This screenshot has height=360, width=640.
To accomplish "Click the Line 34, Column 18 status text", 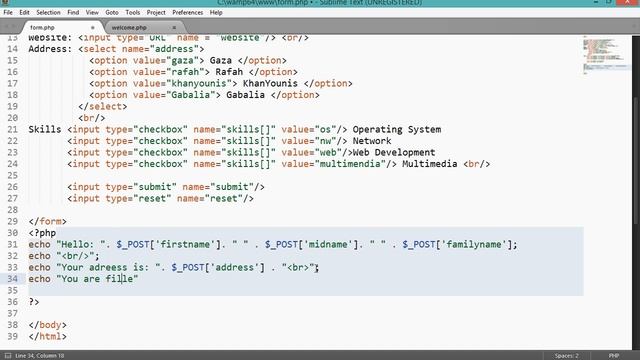I will click(40, 356).
